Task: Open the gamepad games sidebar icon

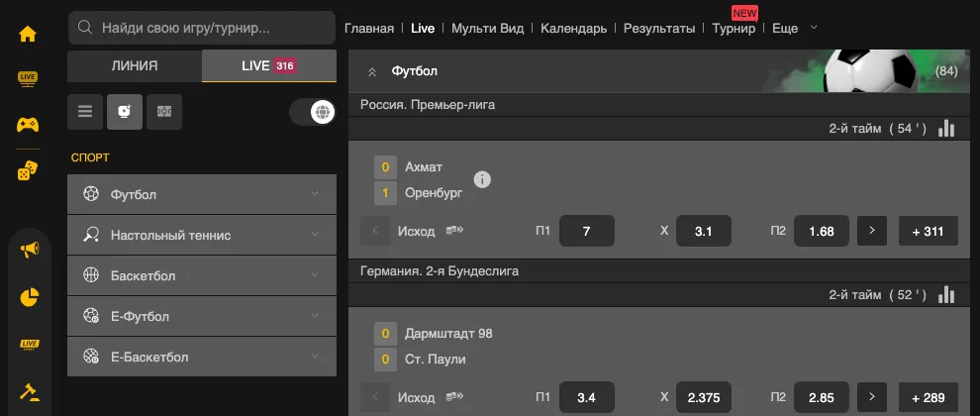Action: (28, 125)
